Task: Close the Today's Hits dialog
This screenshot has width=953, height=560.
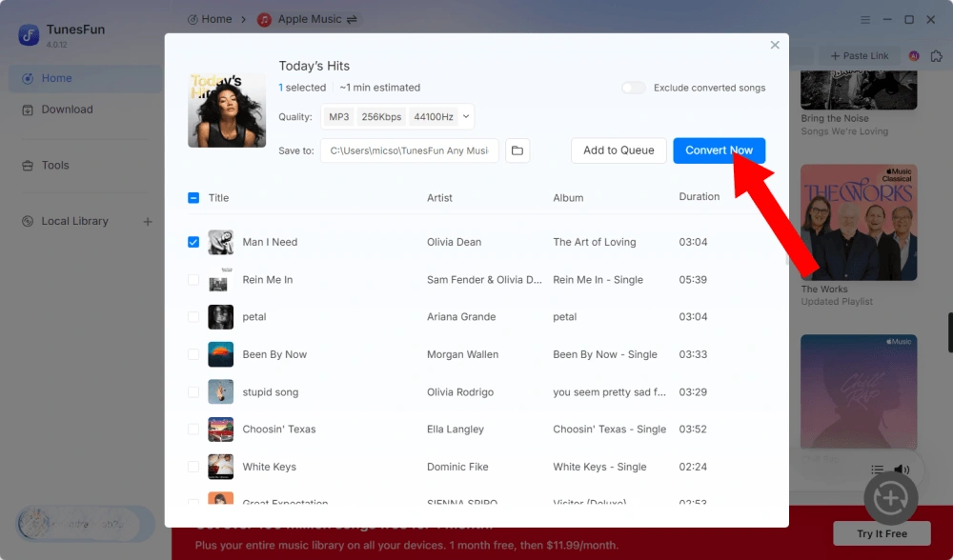Action: pos(774,45)
